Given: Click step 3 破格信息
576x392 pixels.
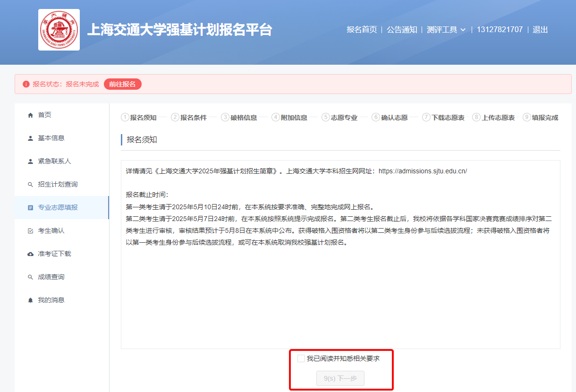Looking at the screenshot, I should 239,118.
